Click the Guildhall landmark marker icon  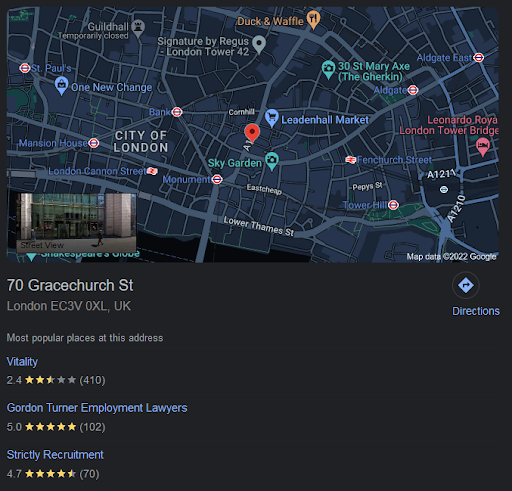pos(138,28)
